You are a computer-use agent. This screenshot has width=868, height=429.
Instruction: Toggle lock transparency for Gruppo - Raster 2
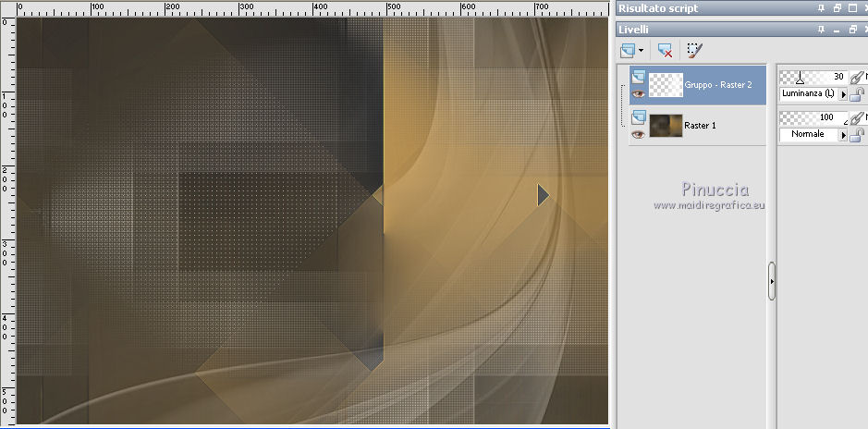click(x=857, y=94)
